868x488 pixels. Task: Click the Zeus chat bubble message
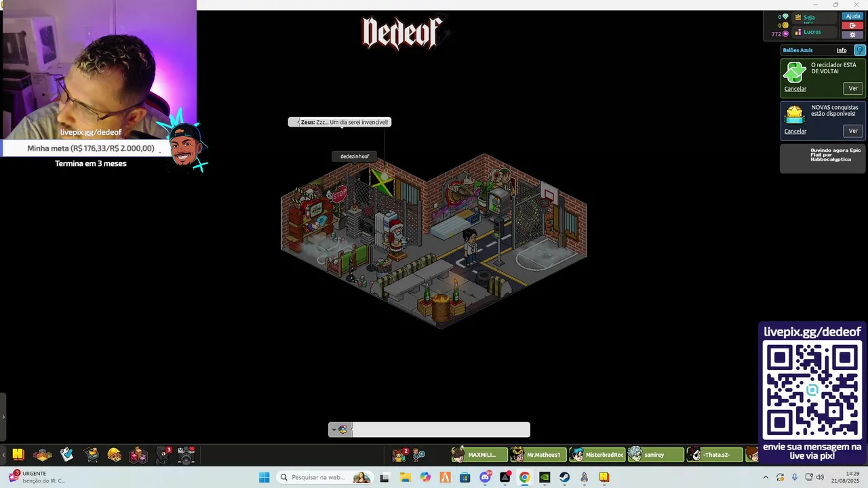click(x=339, y=122)
